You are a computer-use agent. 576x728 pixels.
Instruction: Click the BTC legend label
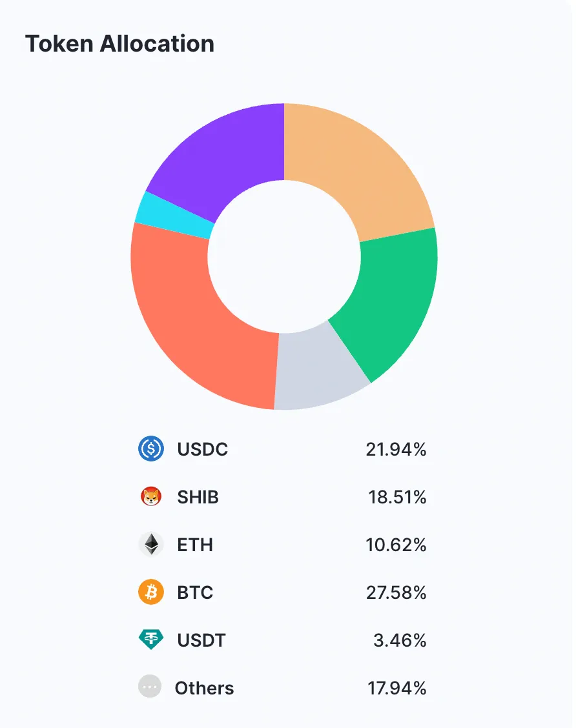[x=195, y=592]
